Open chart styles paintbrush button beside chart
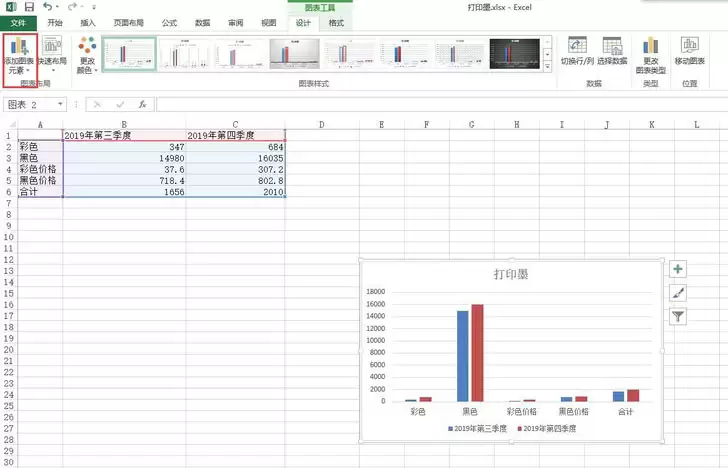The height and width of the screenshot is (468, 728). (x=678, y=292)
